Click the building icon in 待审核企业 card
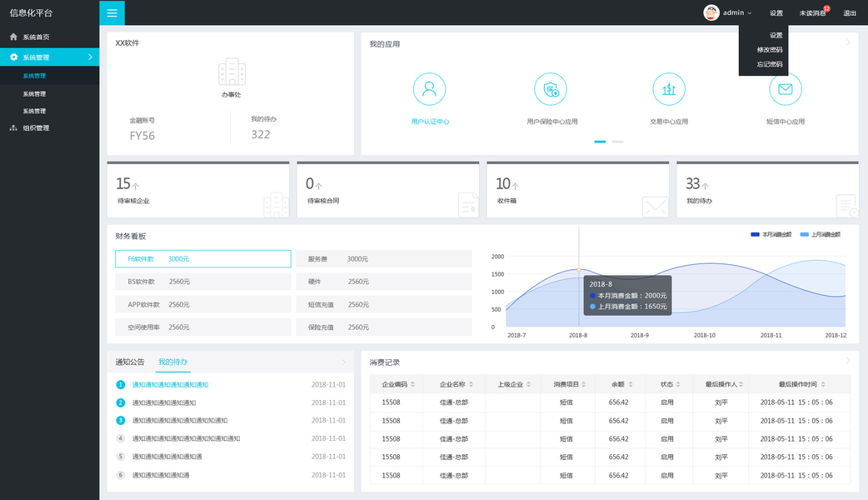The width and height of the screenshot is (868, 500). (x=277, y=205)
